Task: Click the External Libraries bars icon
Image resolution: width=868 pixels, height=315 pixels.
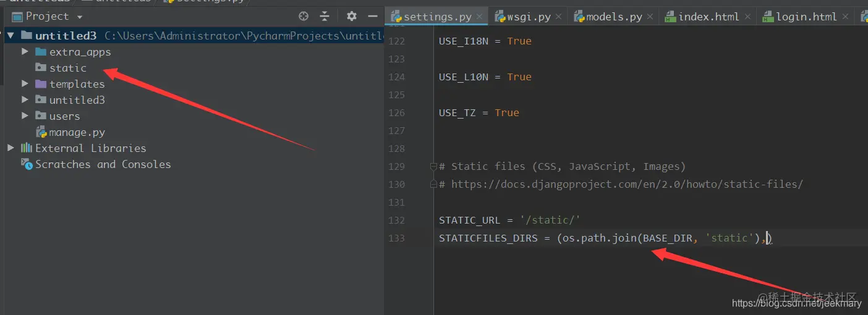Action: point(27,148)
